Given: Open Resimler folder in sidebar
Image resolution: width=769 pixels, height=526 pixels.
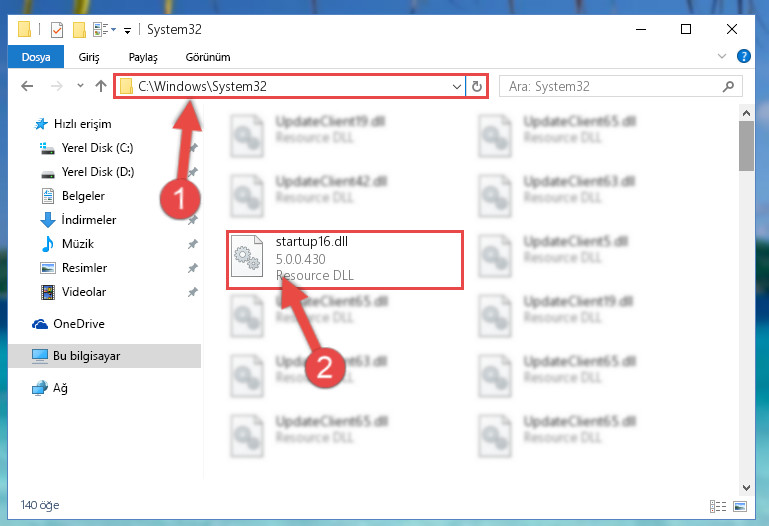Looking at the screenshot, I should coord(74,268).
